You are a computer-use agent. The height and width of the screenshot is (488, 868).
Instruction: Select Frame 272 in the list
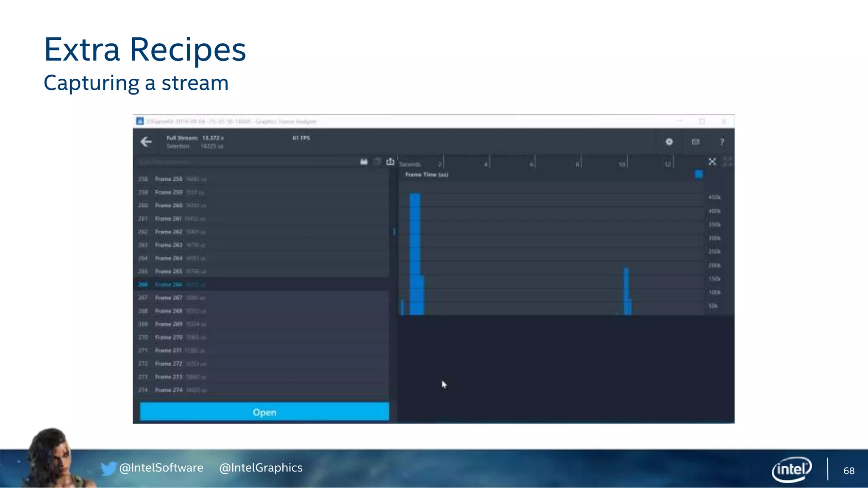click(261, 363)
